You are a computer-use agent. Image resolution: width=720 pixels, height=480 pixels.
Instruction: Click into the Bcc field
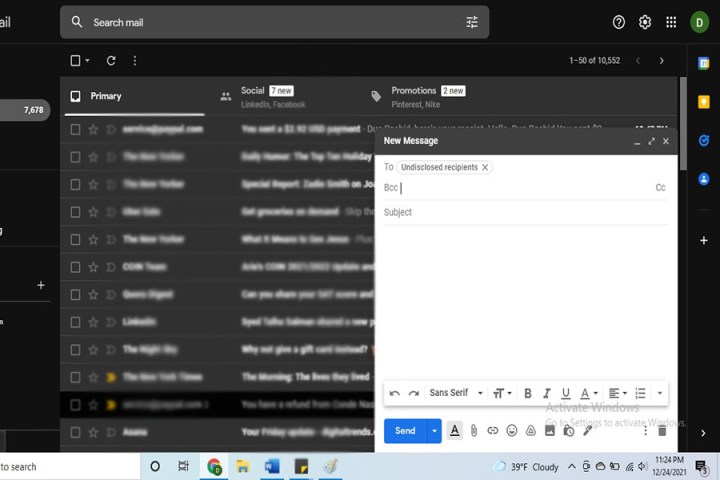[x=526, y=188]
